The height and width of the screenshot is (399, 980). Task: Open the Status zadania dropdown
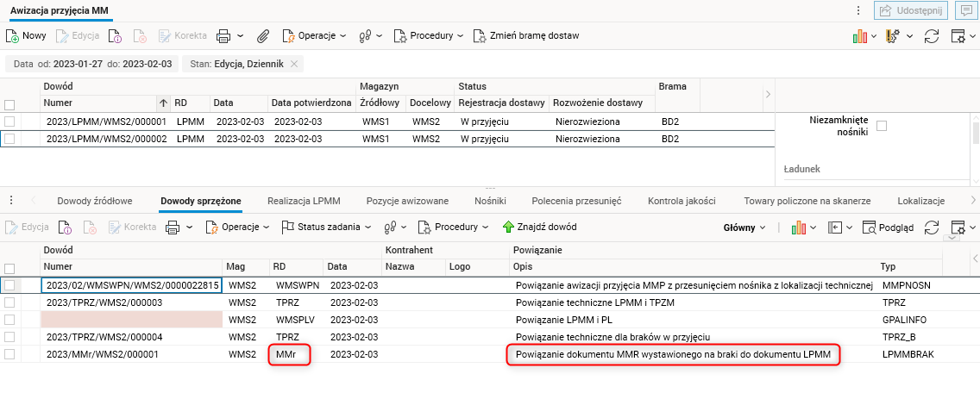(x=325, y=227)
